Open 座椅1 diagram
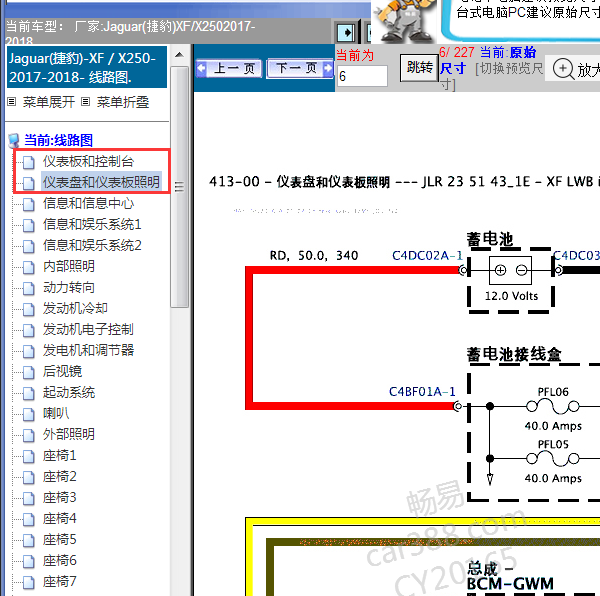Screen dimensions: 600x596 point(59,456)
